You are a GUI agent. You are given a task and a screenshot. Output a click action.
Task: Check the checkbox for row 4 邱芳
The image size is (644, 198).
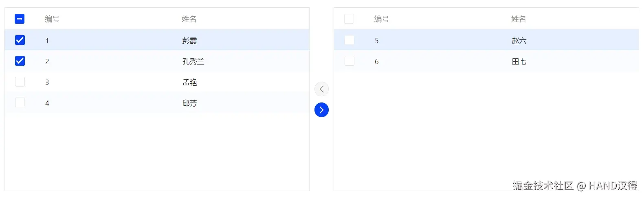[20, 102]
